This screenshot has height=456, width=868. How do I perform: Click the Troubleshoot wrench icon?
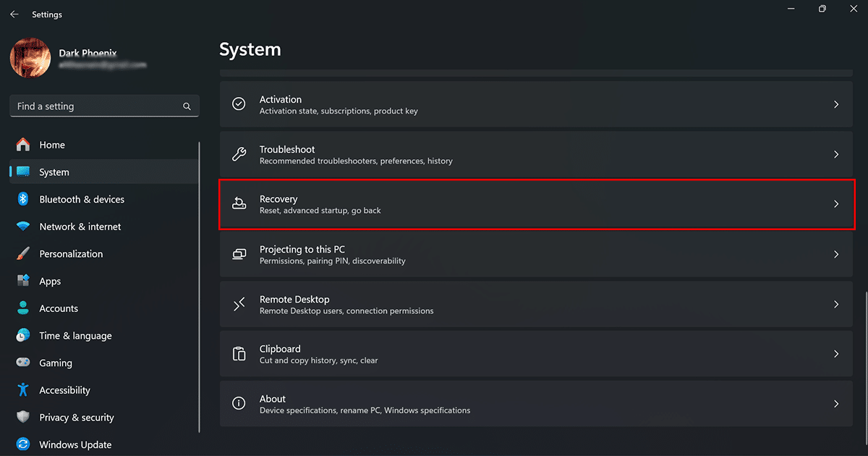click(x=239, y=154)
